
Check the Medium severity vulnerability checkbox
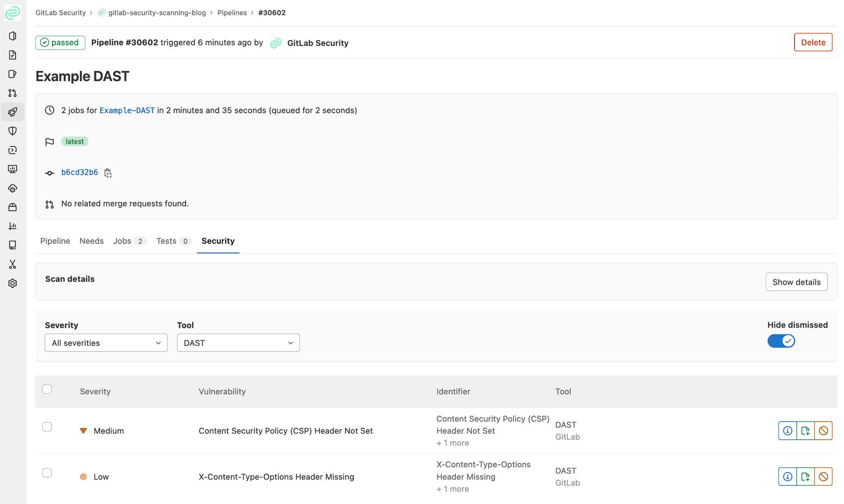click(47, 427)
